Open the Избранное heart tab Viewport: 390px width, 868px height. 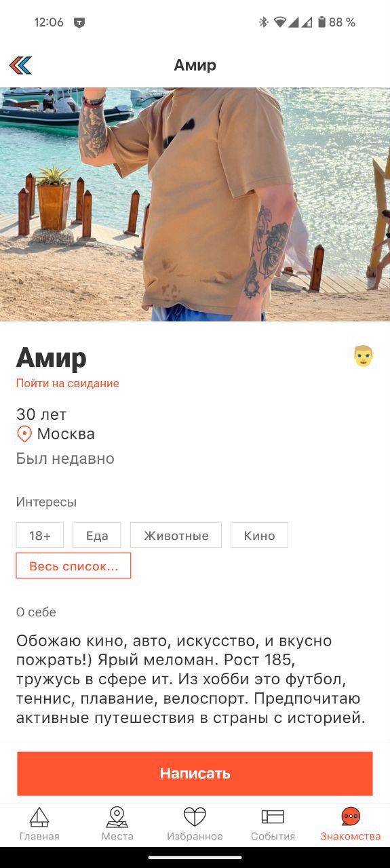195,816
